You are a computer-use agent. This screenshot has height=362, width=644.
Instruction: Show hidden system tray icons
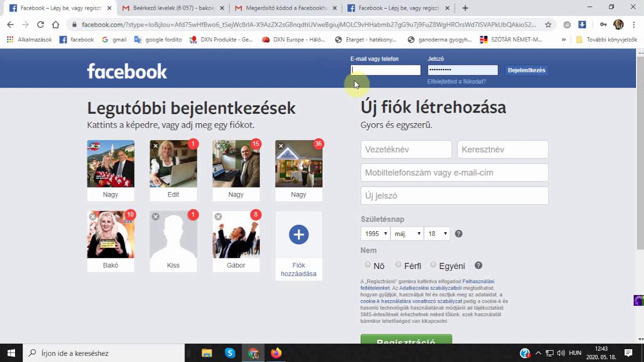click(538, 353)
